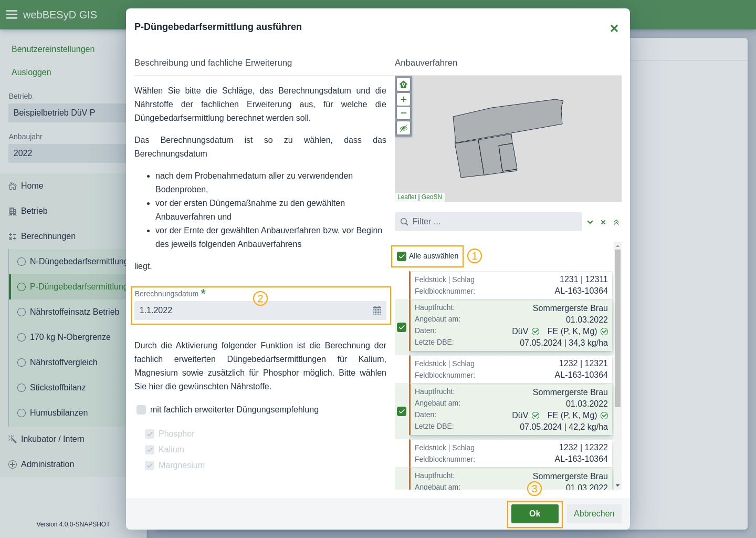The image size is (756, 538).
Task: Click Feldstück header row 1232 | 12322
Action: tap(511, 453)
